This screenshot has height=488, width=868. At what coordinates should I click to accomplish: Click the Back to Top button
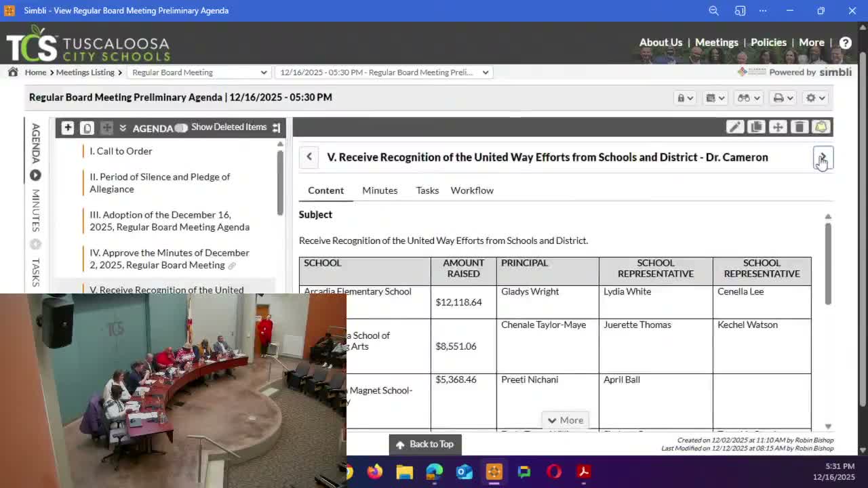click(425, 444)
